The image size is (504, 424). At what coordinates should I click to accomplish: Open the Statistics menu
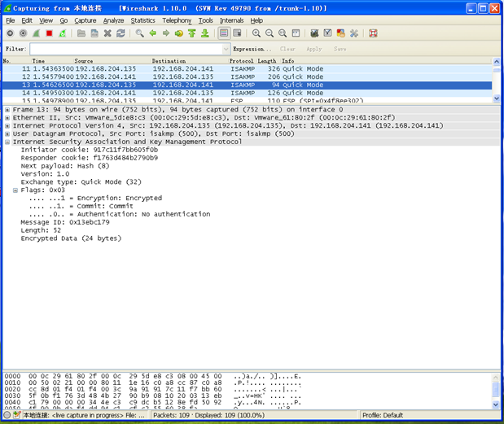(x=143, y=20)
